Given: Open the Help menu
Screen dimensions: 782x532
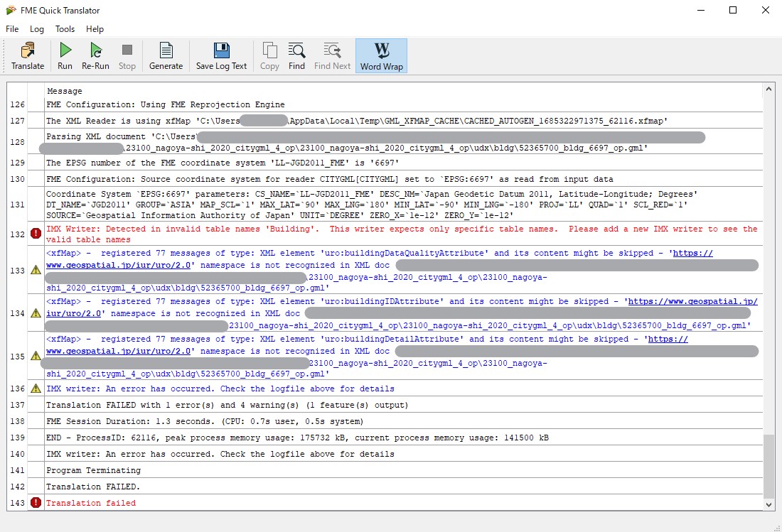Looking at the screenshot, I should pos(95,29).
